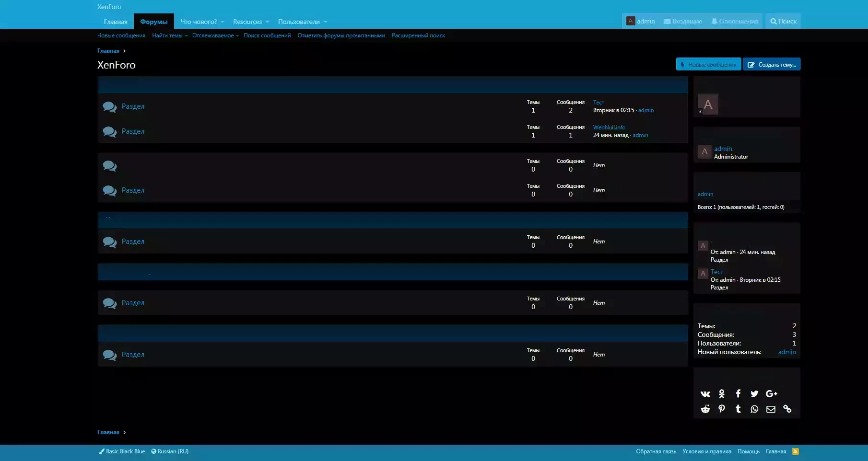Click admin beside Новый пользователь

pos(787,352)
